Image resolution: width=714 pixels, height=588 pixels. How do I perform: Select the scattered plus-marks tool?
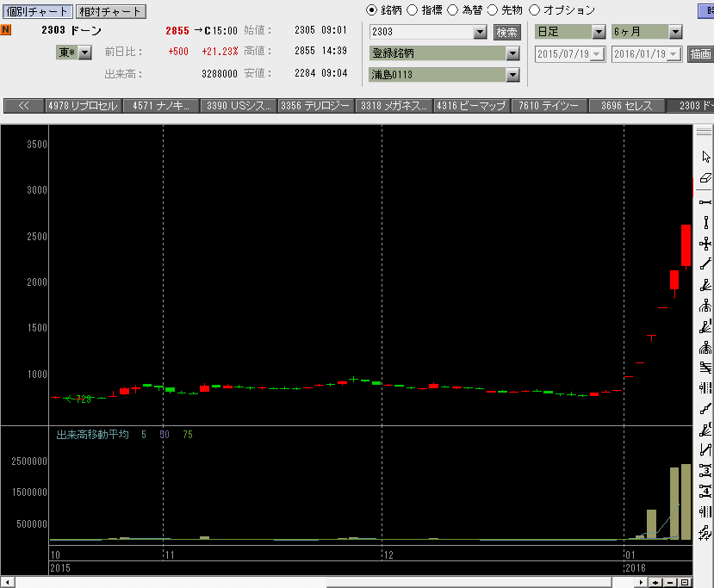pos(705,532)
